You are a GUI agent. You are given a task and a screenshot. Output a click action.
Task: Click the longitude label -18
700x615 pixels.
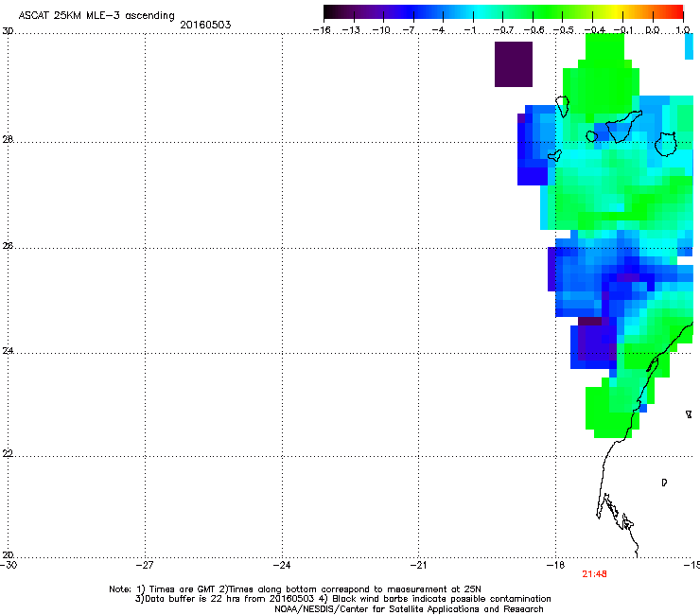[556, 565]
